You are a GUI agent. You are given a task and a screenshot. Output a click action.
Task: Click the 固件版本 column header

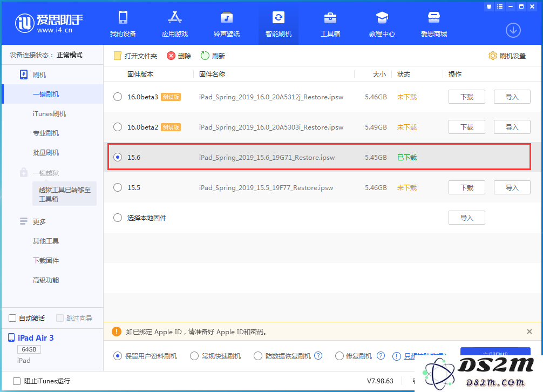[140, 74]
